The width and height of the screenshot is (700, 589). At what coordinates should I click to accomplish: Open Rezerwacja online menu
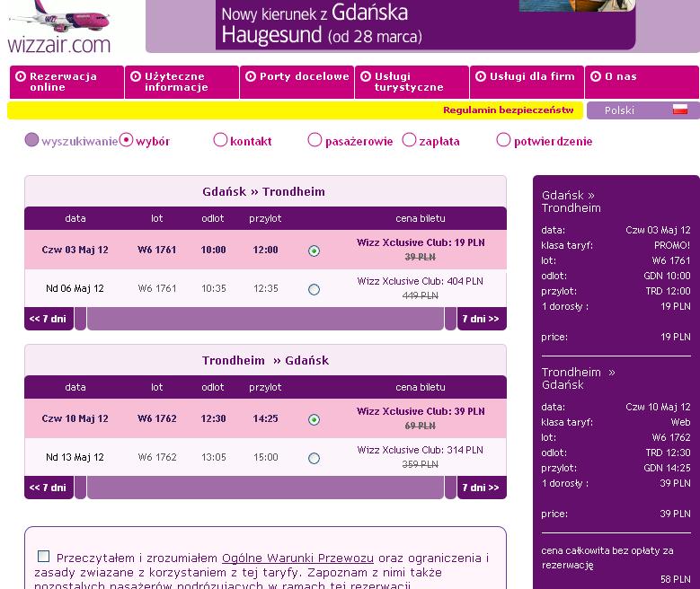click(x=66, y=82)
